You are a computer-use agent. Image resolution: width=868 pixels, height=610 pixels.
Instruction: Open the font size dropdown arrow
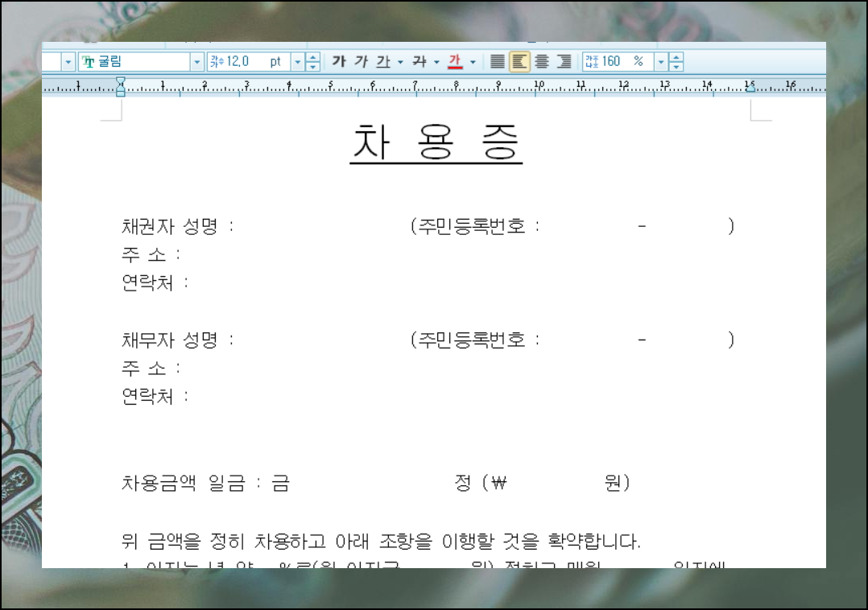pos(298,62)
